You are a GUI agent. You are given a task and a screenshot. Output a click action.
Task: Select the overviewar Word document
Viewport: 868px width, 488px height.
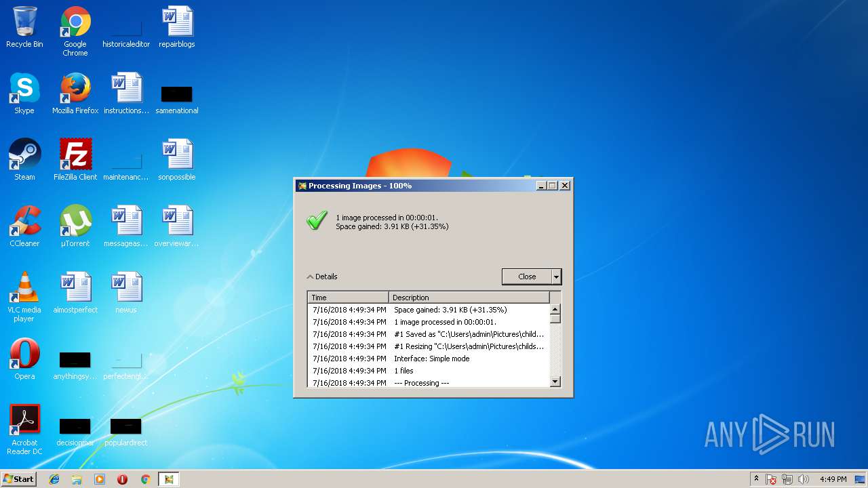177,226
